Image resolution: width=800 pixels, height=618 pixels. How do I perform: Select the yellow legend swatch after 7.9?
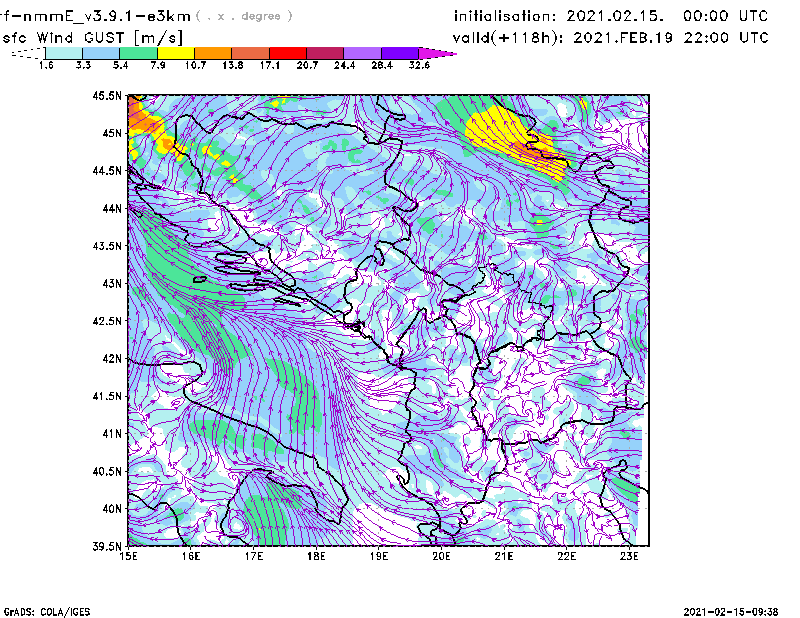coord(176,53)
